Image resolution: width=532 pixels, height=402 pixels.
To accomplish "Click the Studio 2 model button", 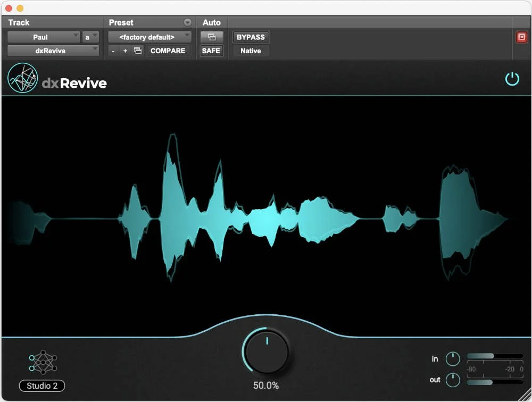I will 41,386.
